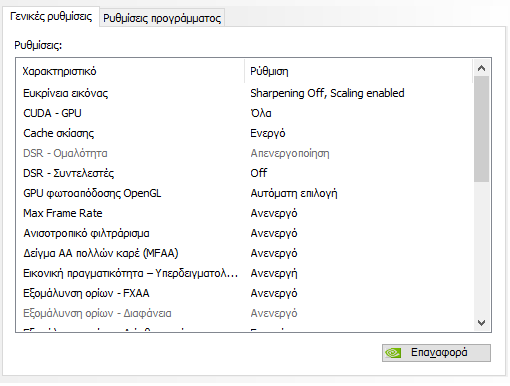Image resolution: width=510 pixels, height=386 pixels.
Task: Click the NVIDIA logo on the Επαναφορά button
Action: (x=393, y=353)
